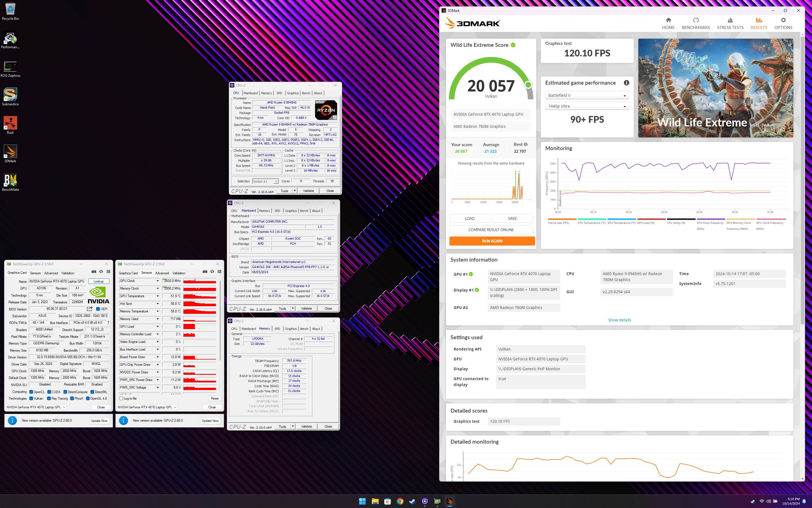812x508 pixels.
Task: Toggle Vulkan technology checkbox
Action: pyautogui.click(x=31, y=398)
